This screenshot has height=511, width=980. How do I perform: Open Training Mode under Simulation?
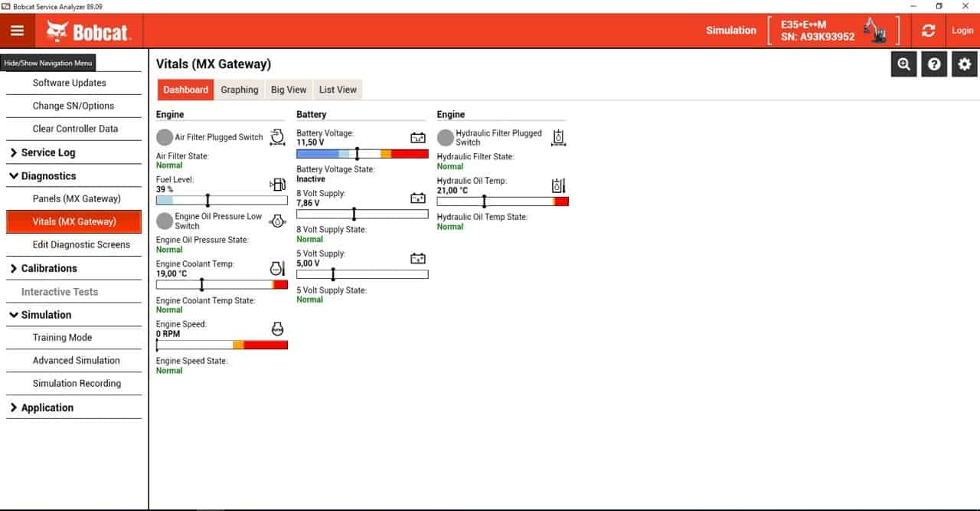[74, 337]
